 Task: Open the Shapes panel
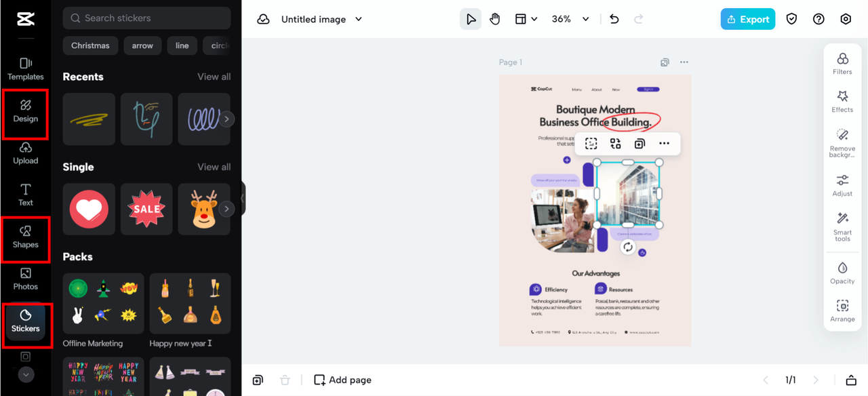tap(26, 237)
